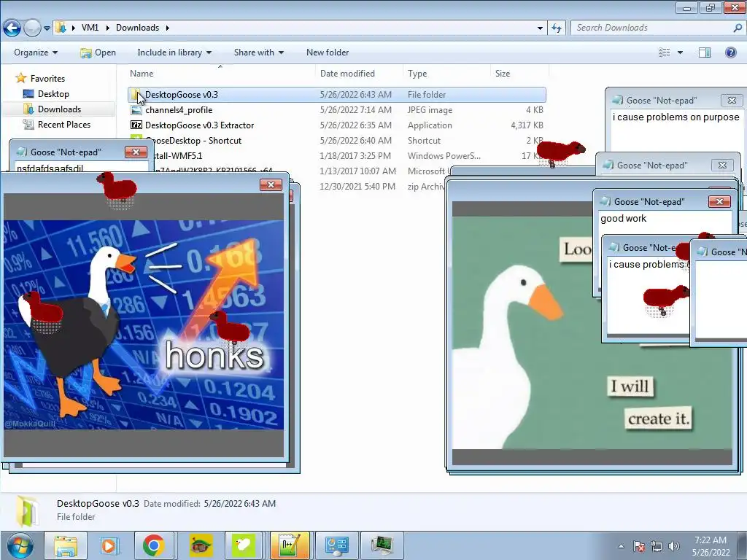Screen dimensions: 747x560
Task: Sort by Date modified column header
Action: coord(347,74)
